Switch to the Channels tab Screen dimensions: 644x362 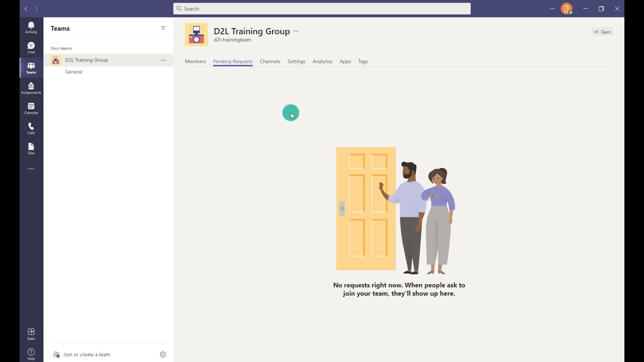click(270, 61)
